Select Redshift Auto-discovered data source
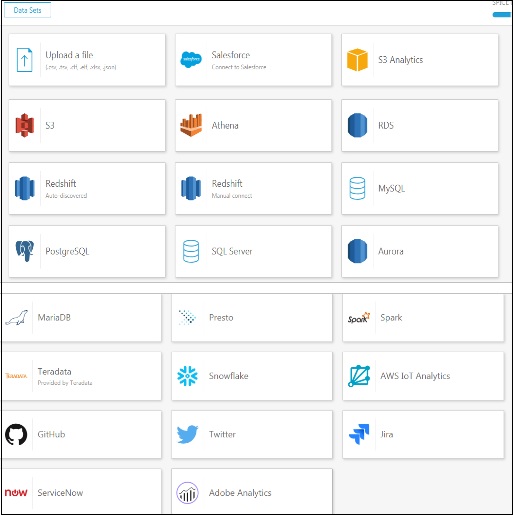Image resolution: width=513 pixels, height=515 pixels. 87,188
